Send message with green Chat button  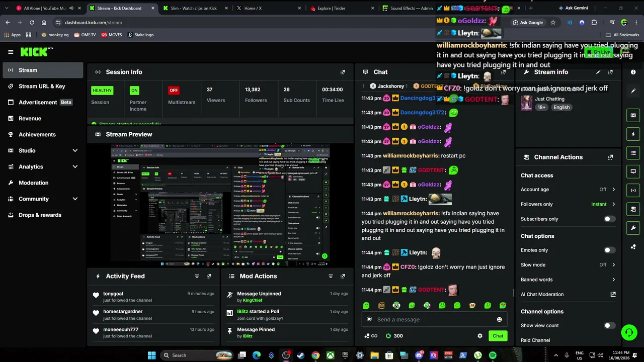pos(498,336)
